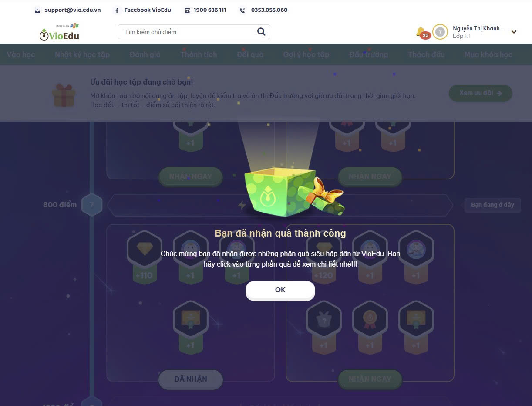Expand the user account dropdown arrow
This screenshot has width=532, height=406.
click(x=514, y=32)
